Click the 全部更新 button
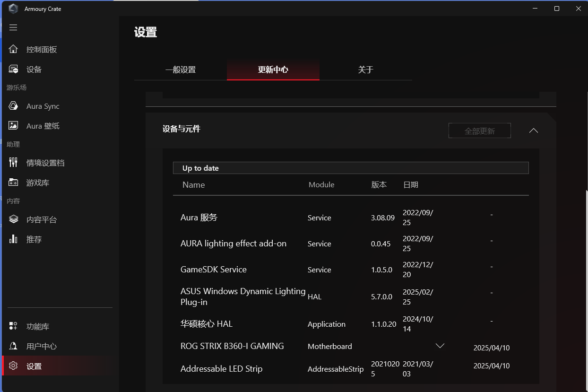 [479, 131]
